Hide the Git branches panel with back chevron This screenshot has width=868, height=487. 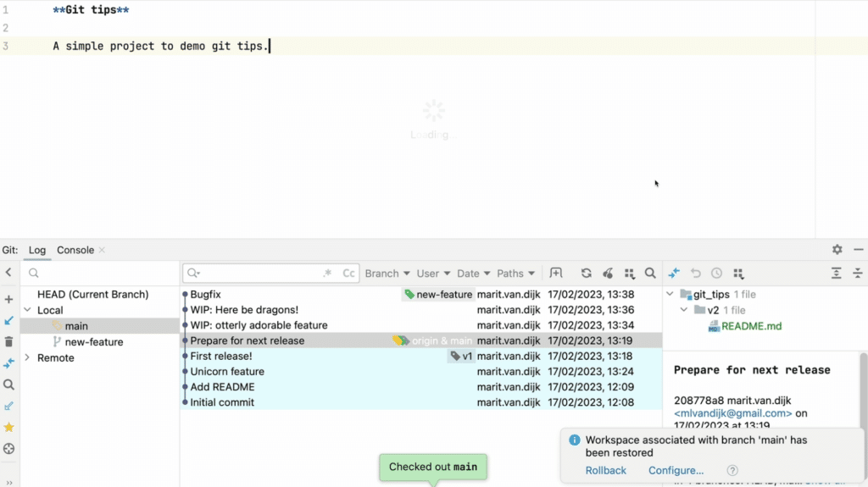point(8,272)
